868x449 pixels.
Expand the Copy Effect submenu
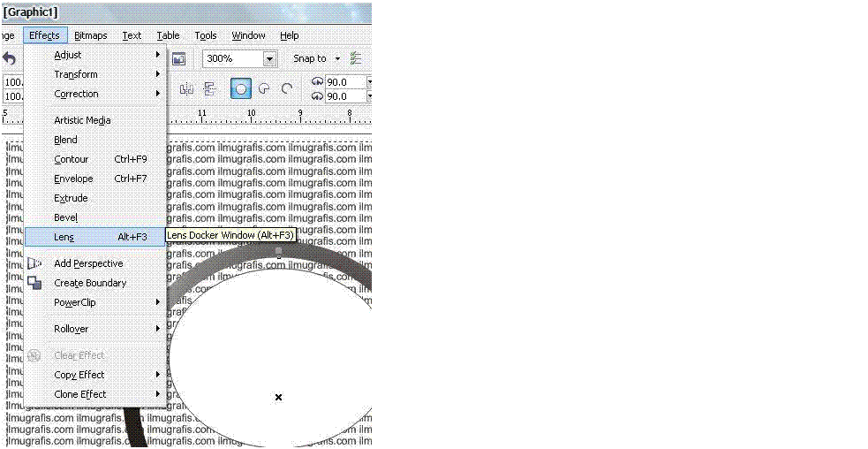(158, 374)
